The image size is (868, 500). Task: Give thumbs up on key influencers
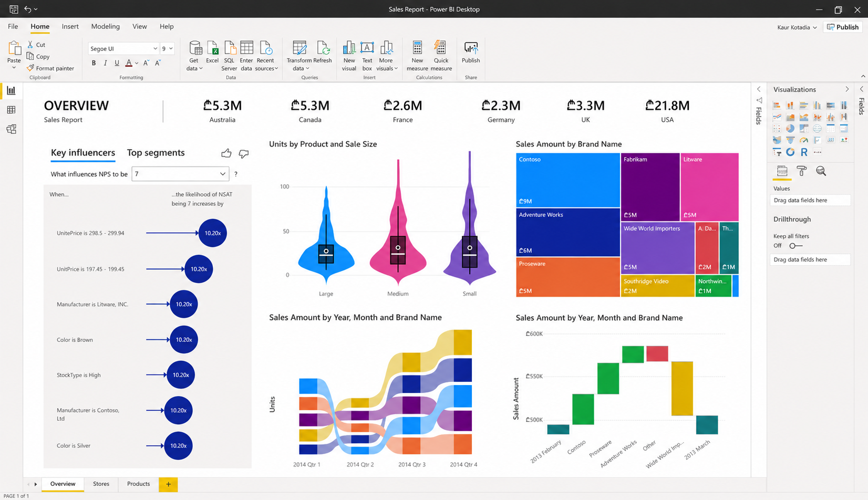pyautogui.click(x=226, y=153)
